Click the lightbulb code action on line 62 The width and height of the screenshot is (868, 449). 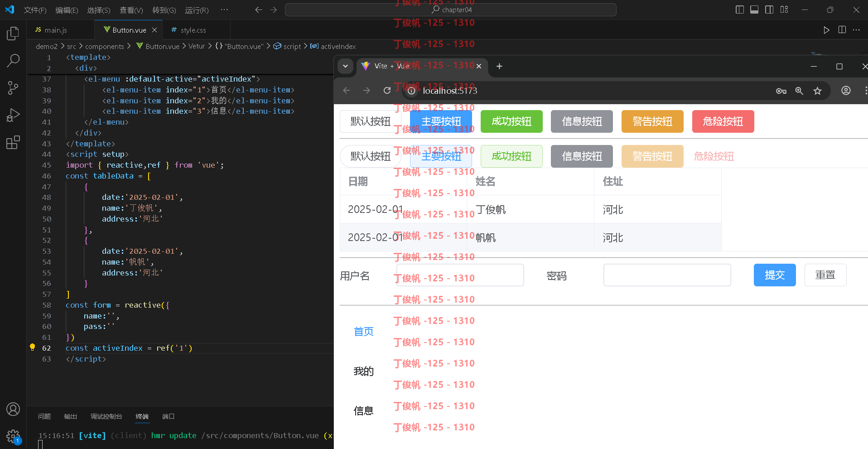pos(32,348)
